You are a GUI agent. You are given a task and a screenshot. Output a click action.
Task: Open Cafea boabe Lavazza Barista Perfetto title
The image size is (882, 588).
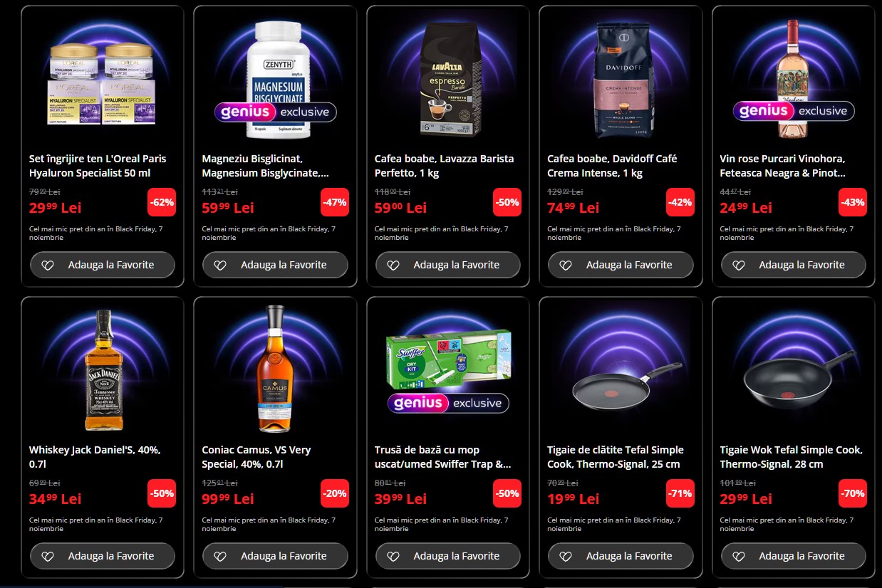[x=444, y=166]
